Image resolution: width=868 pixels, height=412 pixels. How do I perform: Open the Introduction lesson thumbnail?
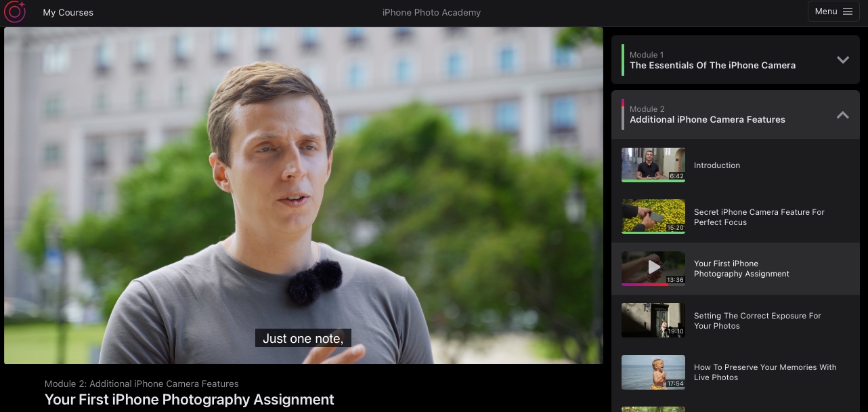pyautogui.click(x=653, y=165)
